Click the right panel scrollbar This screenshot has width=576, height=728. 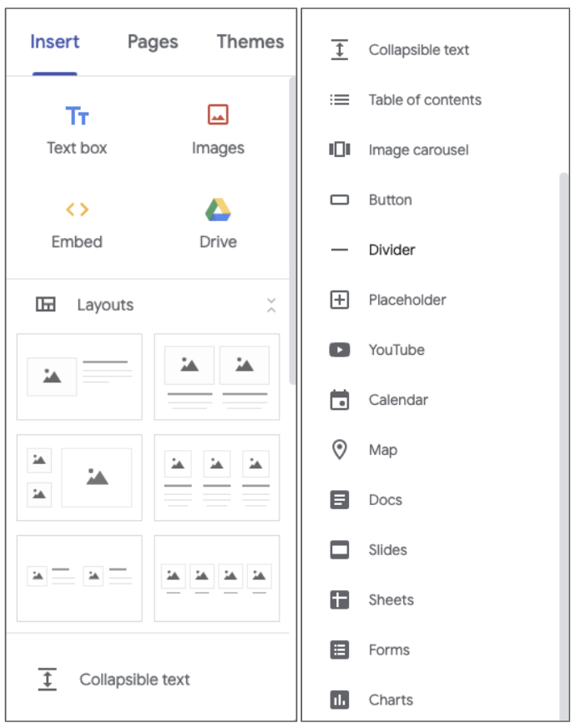(x=564, y=446)
